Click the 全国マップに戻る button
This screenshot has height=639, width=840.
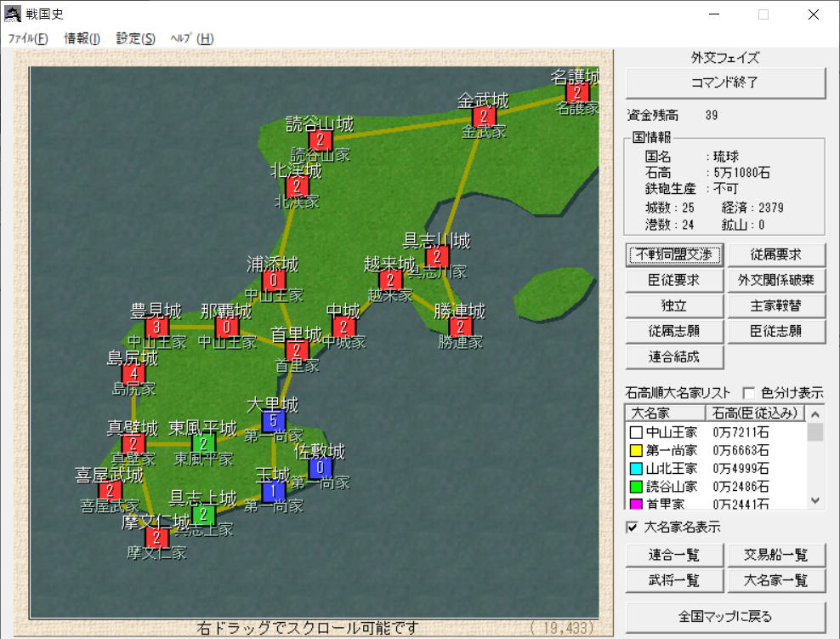(x=725, y=616)
